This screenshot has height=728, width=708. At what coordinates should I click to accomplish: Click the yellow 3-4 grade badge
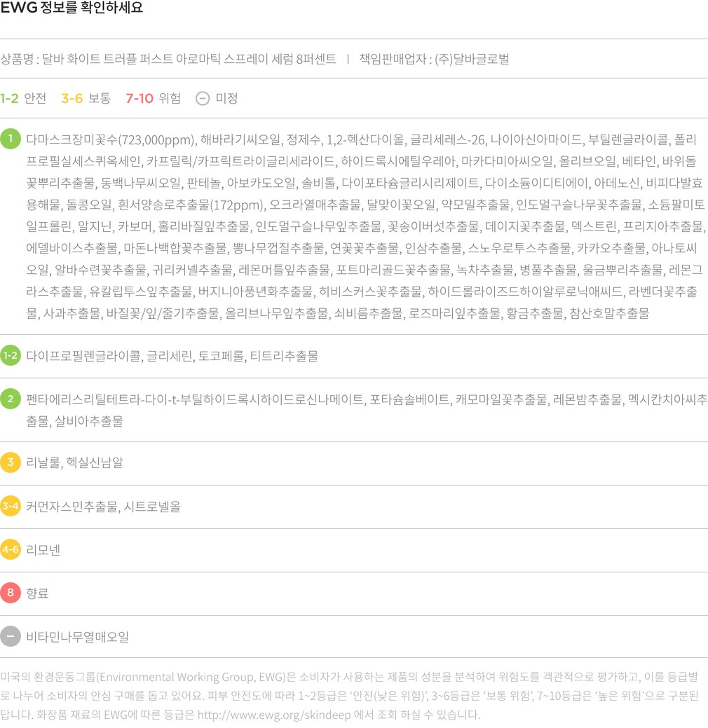[x=11, y=506]
